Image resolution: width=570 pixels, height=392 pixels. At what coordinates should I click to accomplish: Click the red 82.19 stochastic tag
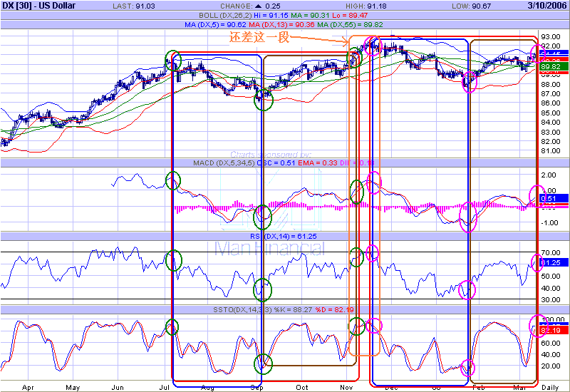pyautogui.click(x=554, y=331)
